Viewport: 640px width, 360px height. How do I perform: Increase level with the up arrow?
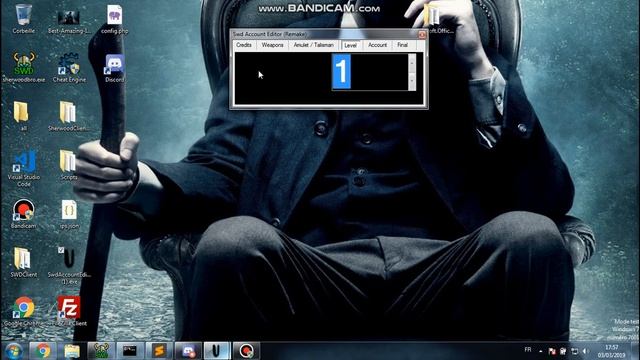coord(412,62)
